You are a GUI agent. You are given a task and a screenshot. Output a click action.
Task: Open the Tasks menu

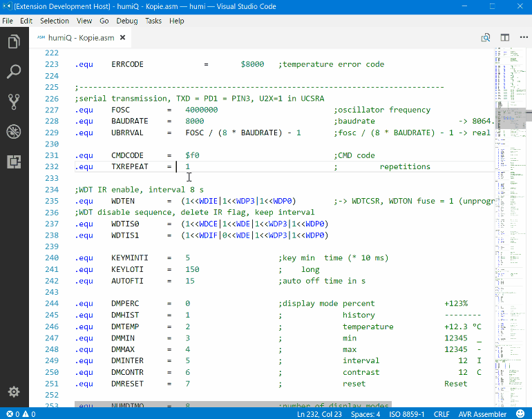point(153,21)
